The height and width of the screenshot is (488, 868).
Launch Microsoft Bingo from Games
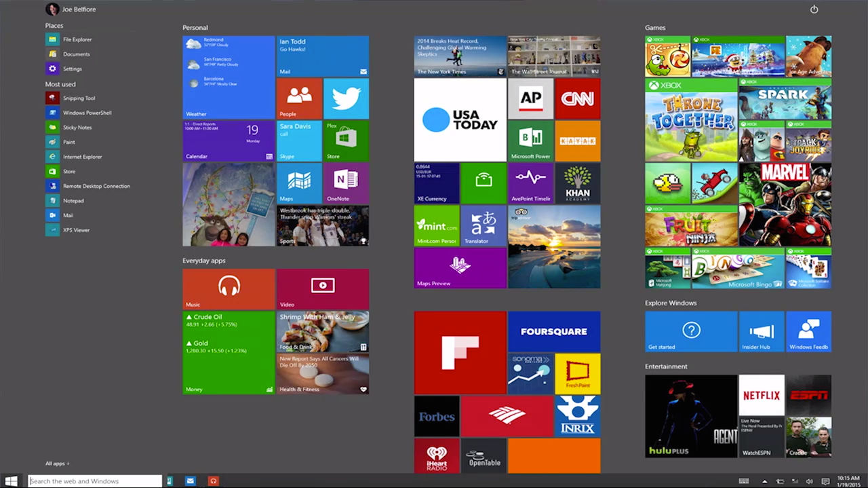(738, 268)
